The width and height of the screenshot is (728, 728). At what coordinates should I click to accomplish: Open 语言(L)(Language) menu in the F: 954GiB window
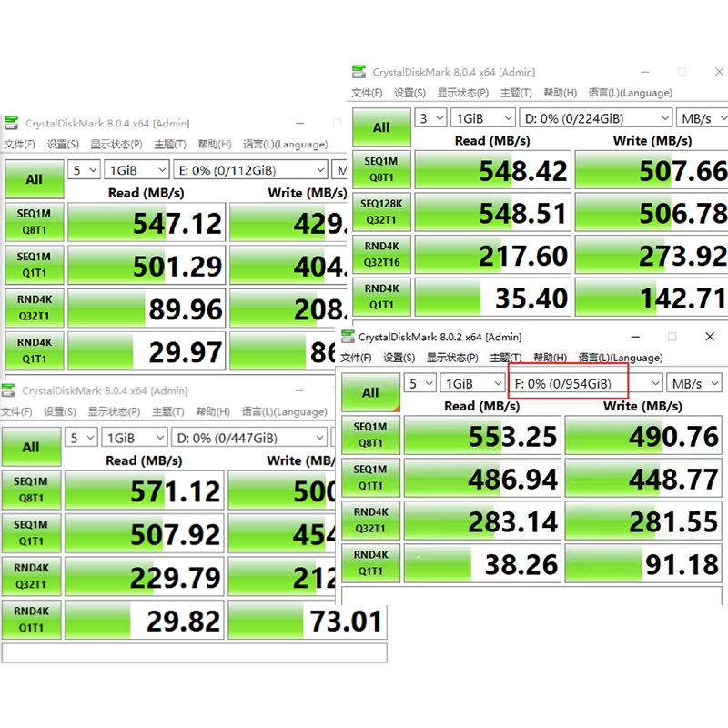[621, 358]
